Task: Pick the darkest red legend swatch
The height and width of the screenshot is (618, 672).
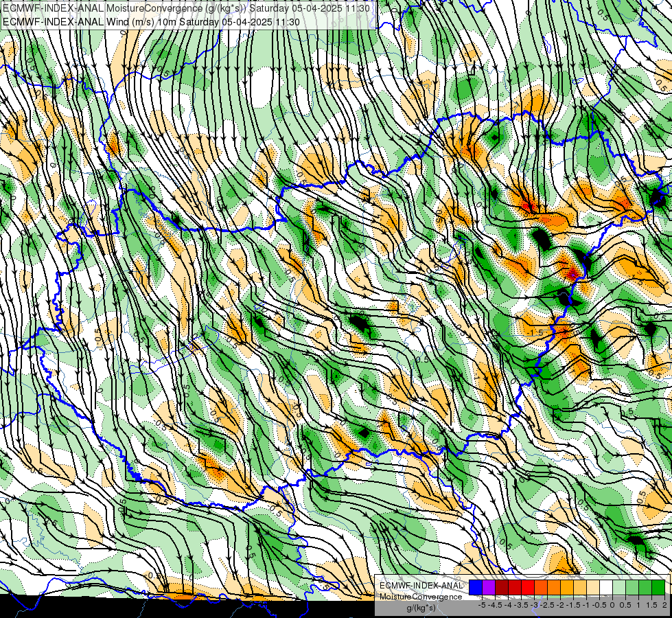Action: tap(502, 587)
